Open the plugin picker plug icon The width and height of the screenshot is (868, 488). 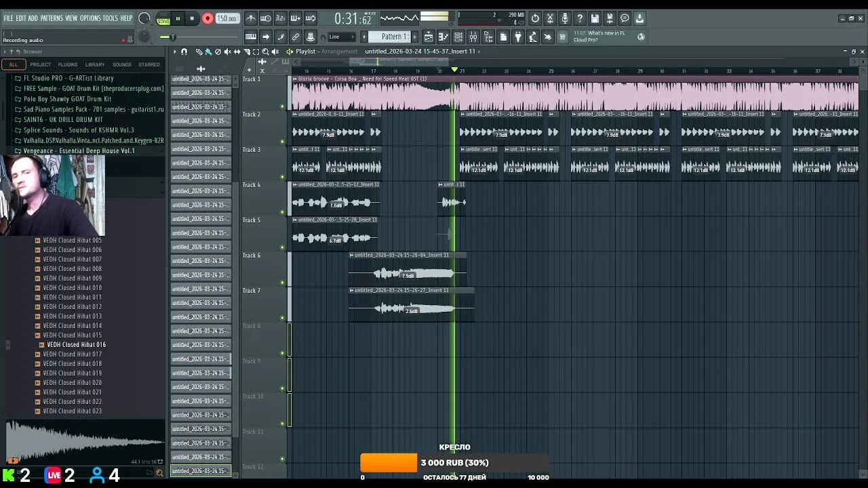[518, 37]
